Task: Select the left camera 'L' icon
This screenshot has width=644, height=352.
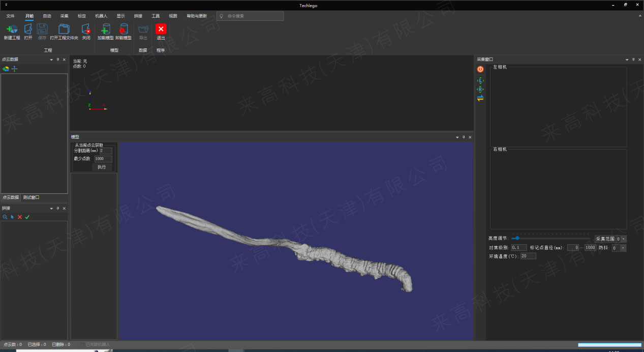Action: (480, 80)
